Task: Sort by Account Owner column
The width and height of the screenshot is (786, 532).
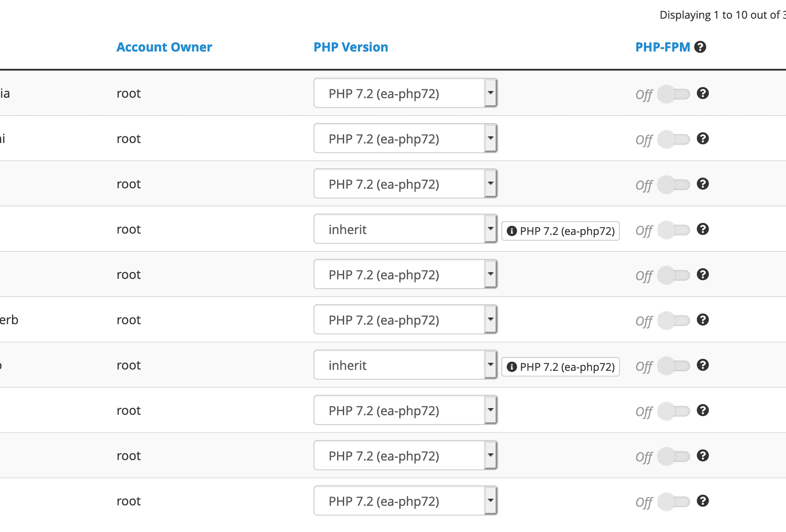Action: click(x=164, y=47)
